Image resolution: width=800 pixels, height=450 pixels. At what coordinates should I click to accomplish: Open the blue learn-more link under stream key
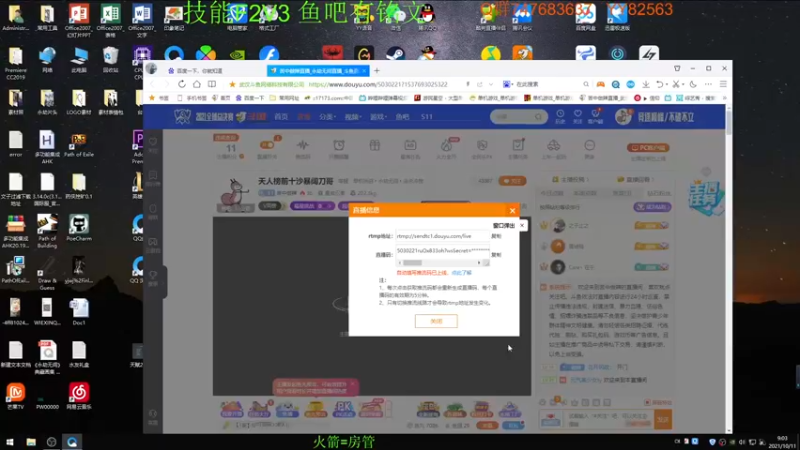point(461,273)
